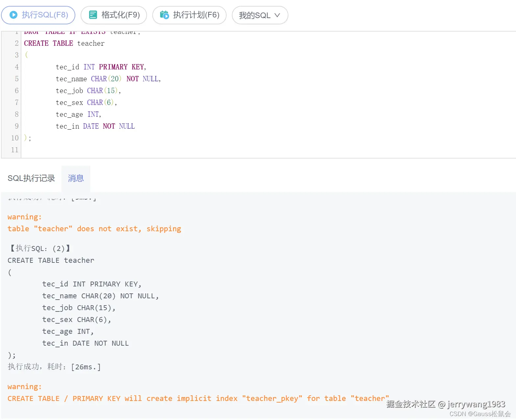Switch to the SQL执行记录 tab
This screenshot has height=420, width=516.
pyautogui.click(x=31, y=178)
